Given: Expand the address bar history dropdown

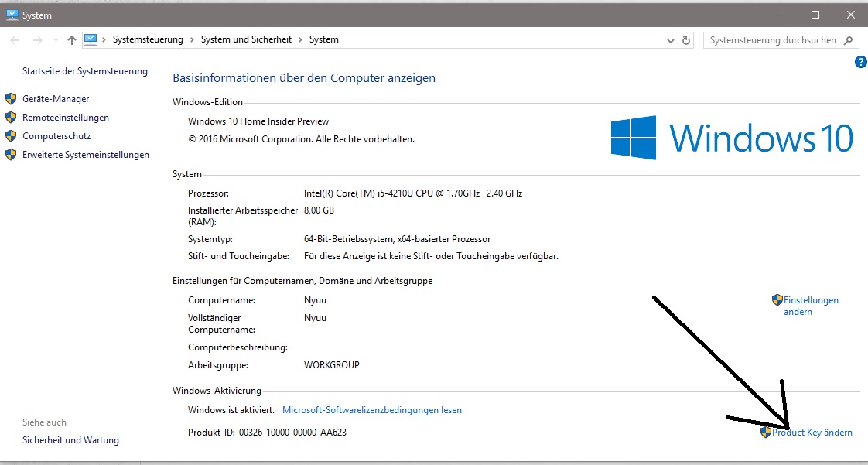Looking at the screenshot, I should click(671, 40).
